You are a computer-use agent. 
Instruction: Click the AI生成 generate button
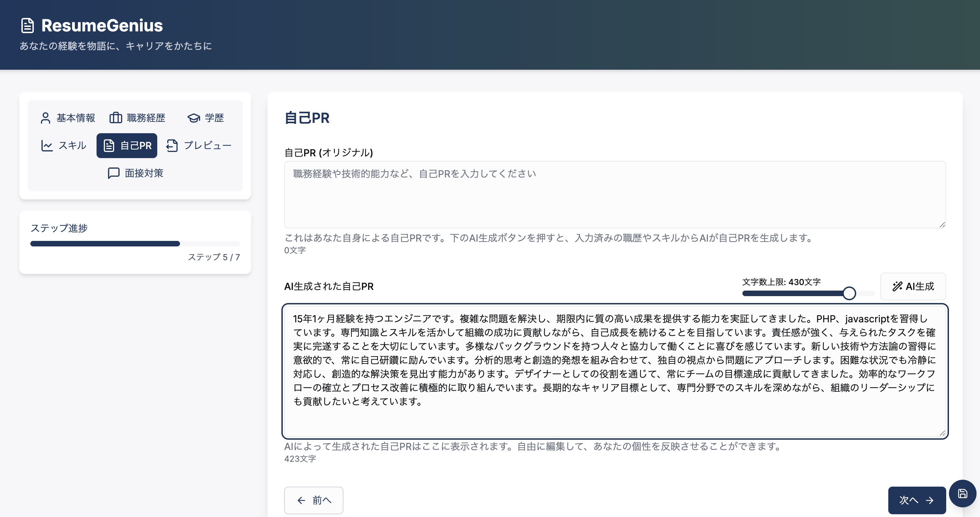tap(913, 286)
